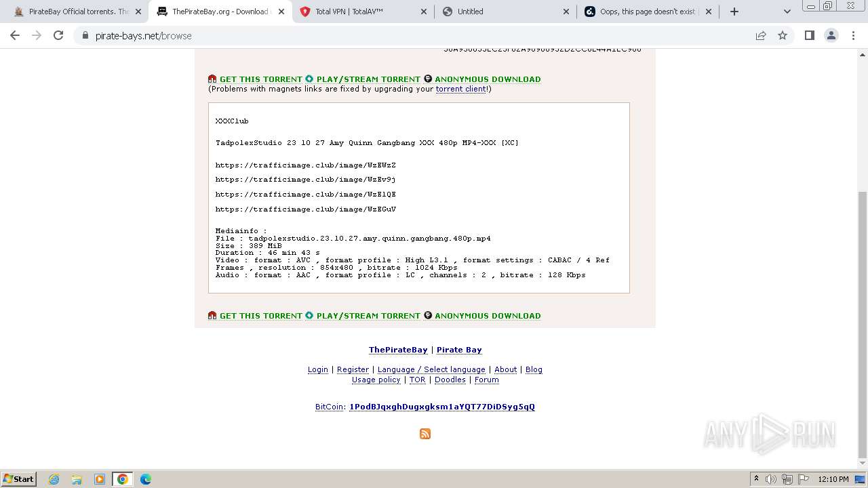Click the orange RSS feed icon

[x=425, y=434]
